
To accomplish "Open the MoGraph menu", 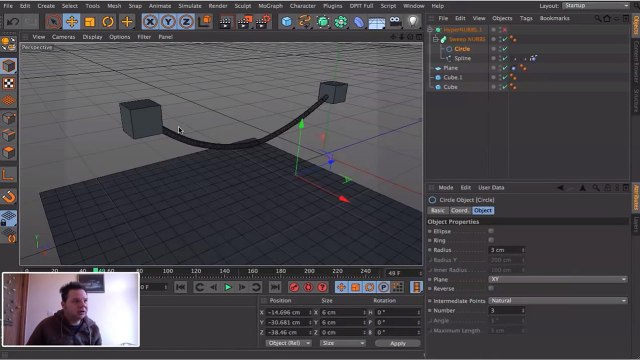I will tap(270, 6).
